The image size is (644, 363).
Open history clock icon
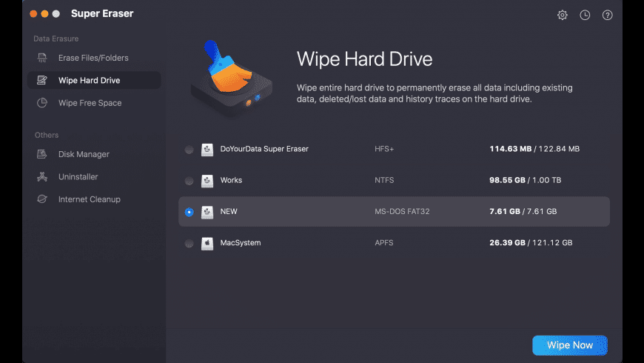tap(585, 16)
